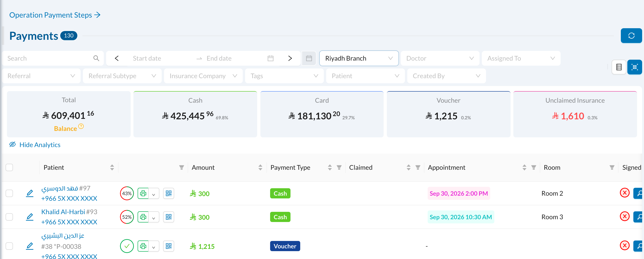Select checkbox for patient #38 row
Image resolution: width=644 pixels, height=259 pixels.
tap(9, 246)
